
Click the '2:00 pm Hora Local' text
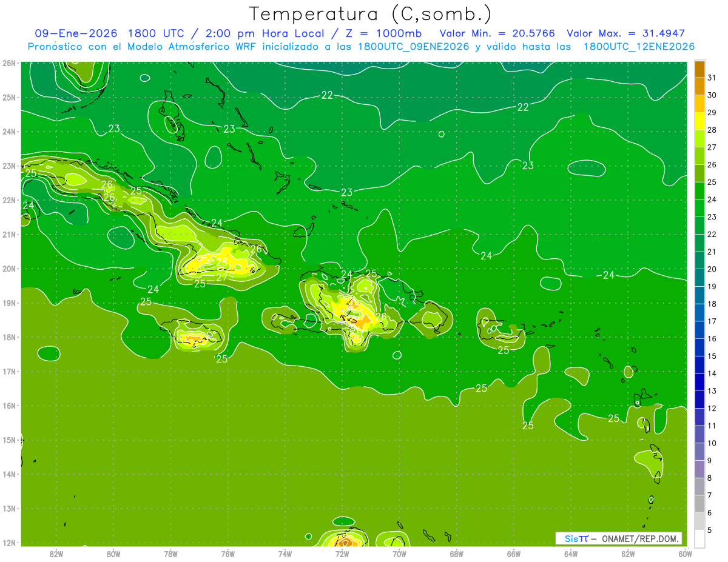point(263,33)
